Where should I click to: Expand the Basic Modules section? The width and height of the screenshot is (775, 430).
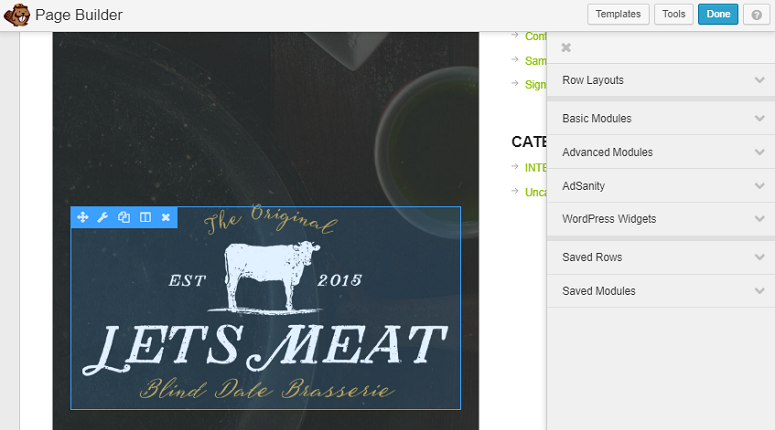tap(661, 118)
